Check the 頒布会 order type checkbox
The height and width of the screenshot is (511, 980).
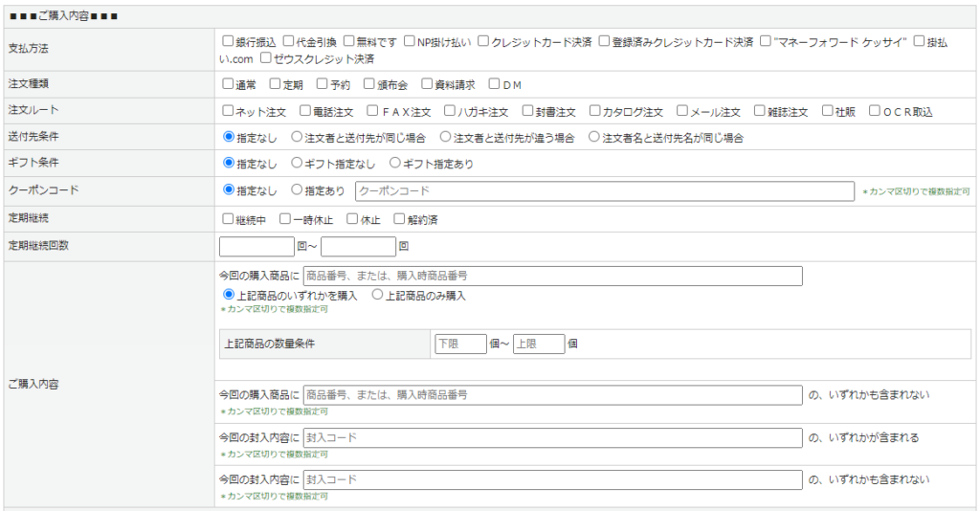coord(368,83)
